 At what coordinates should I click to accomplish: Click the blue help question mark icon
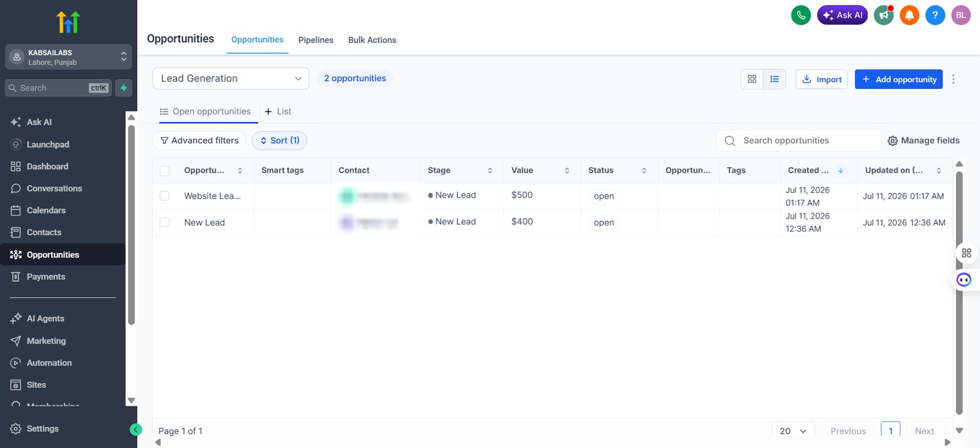(935, 15)
